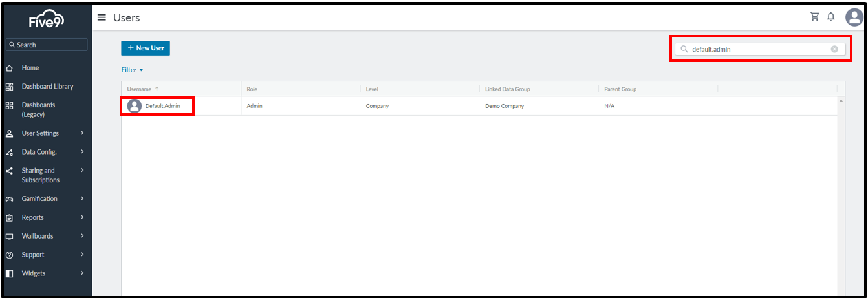Click the Username sort arrow
Viewport: 868px width, 300px height.
click(157, 89)
